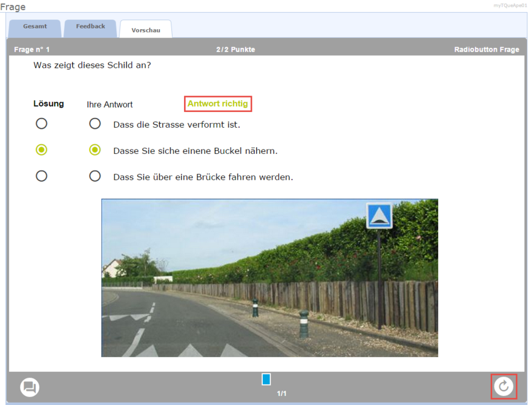Click the street photo thumbnail

click(269, 278)
